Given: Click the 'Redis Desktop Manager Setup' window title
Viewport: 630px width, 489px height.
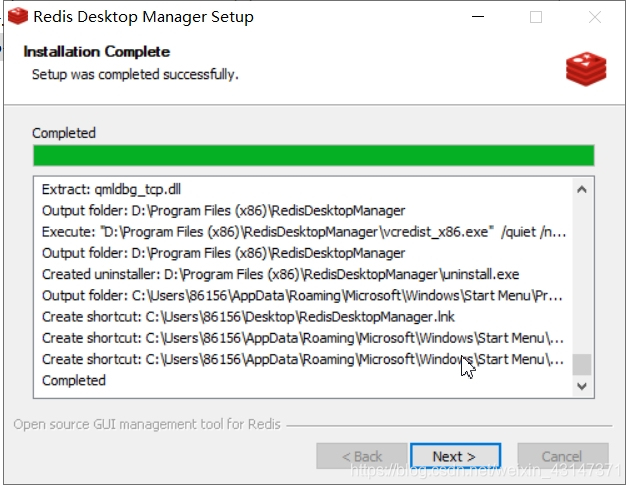Looking at the screenshot, I should pos(143,17).
